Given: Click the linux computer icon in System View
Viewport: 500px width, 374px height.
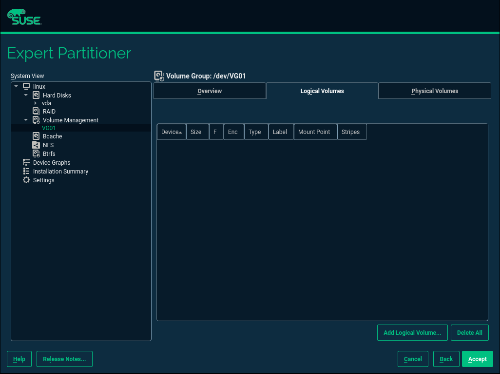Looking at the screenshot, I should tap(26, 86).
